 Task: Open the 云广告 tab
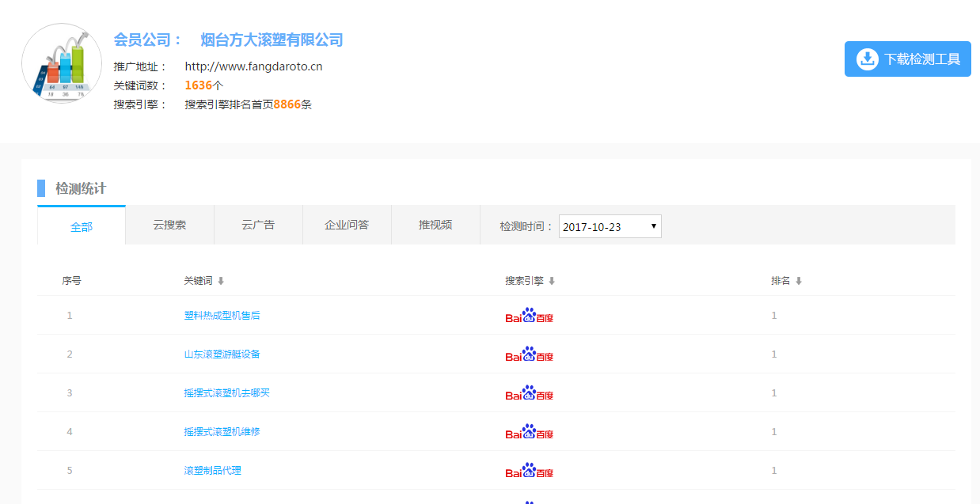point(258,225)
